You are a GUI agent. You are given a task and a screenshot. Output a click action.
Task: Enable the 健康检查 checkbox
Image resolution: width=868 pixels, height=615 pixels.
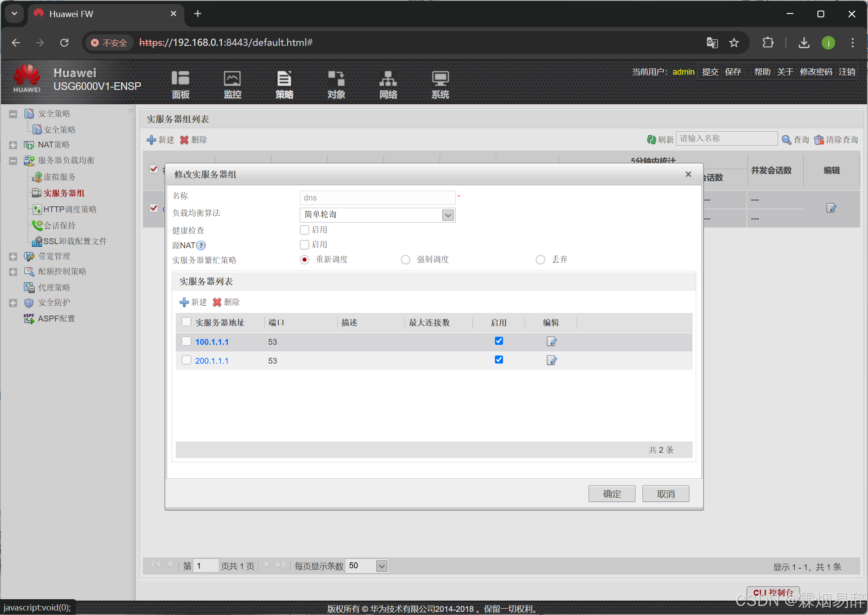(304, 230)
